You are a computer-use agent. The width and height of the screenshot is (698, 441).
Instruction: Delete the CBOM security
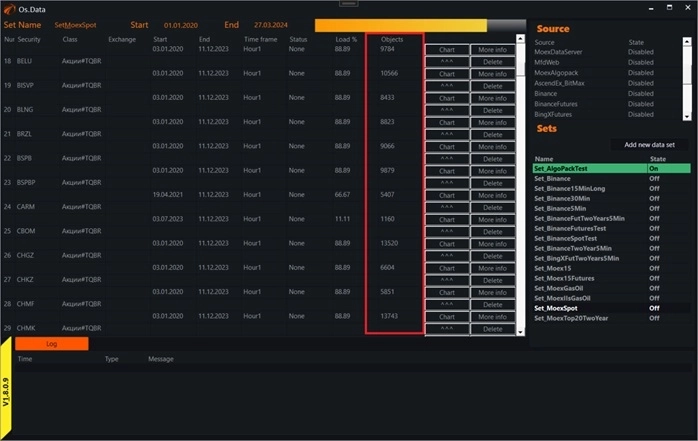(492, 231)
